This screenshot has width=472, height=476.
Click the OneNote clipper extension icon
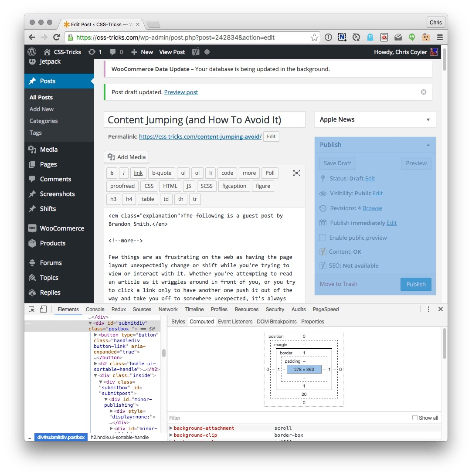[342, 37]
